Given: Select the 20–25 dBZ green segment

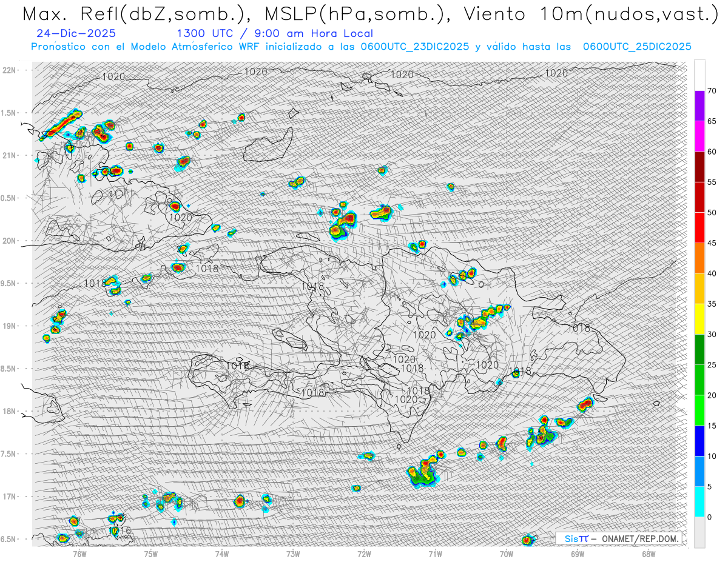Looking at the screenshot, I should 699,380.
